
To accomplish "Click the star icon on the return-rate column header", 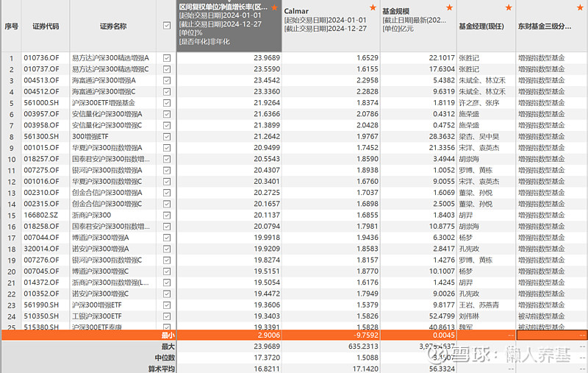I will pyautogui.click(x=274, y=7).
